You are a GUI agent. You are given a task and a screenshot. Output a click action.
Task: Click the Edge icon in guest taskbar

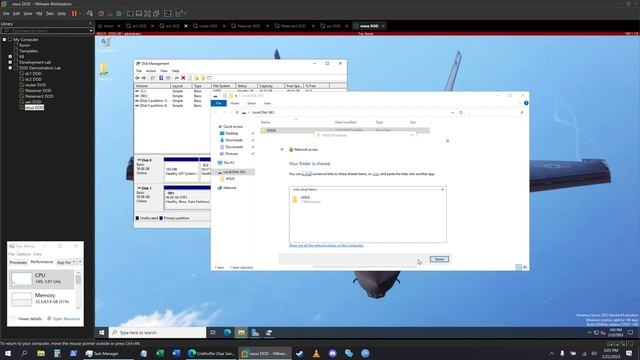[x=227, y=333]
